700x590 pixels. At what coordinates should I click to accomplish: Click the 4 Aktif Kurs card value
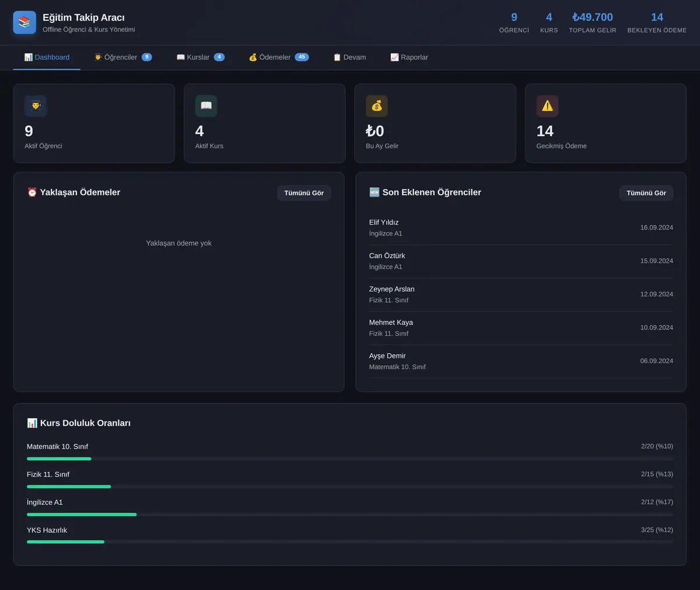pyautogui.click(x=199, y=131)
